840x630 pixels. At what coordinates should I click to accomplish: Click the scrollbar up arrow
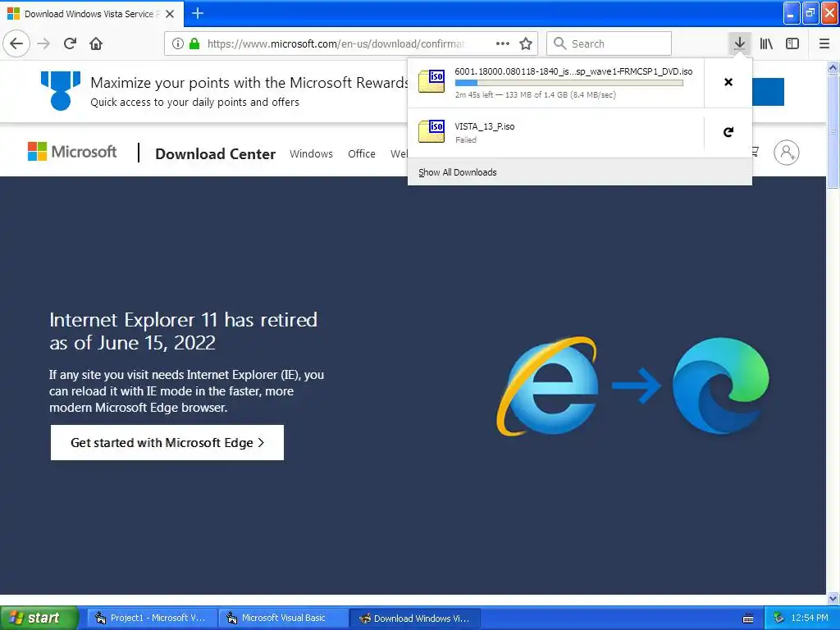tap(833, 67)
